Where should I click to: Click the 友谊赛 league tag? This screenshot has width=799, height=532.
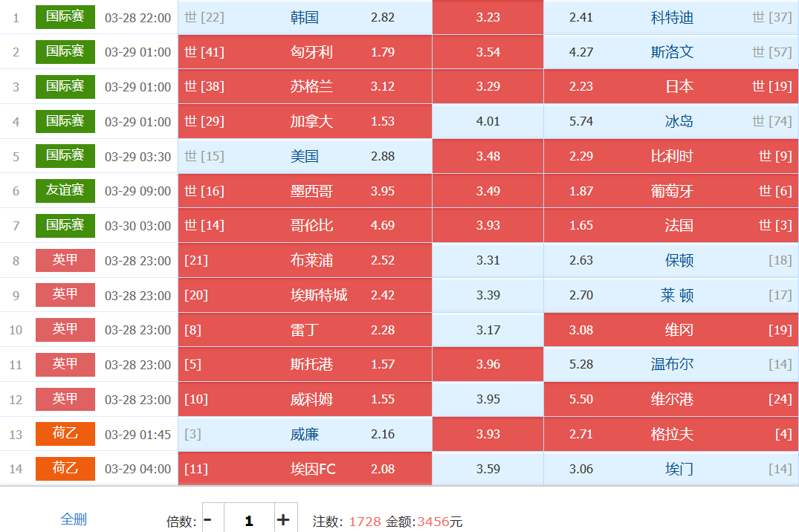pos(65,190)
